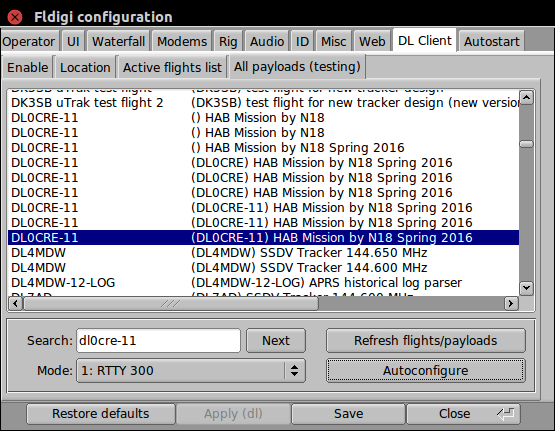Click the Close button at the bottom
The width and height of the screenshot is (555, 431).
(463, 414)
